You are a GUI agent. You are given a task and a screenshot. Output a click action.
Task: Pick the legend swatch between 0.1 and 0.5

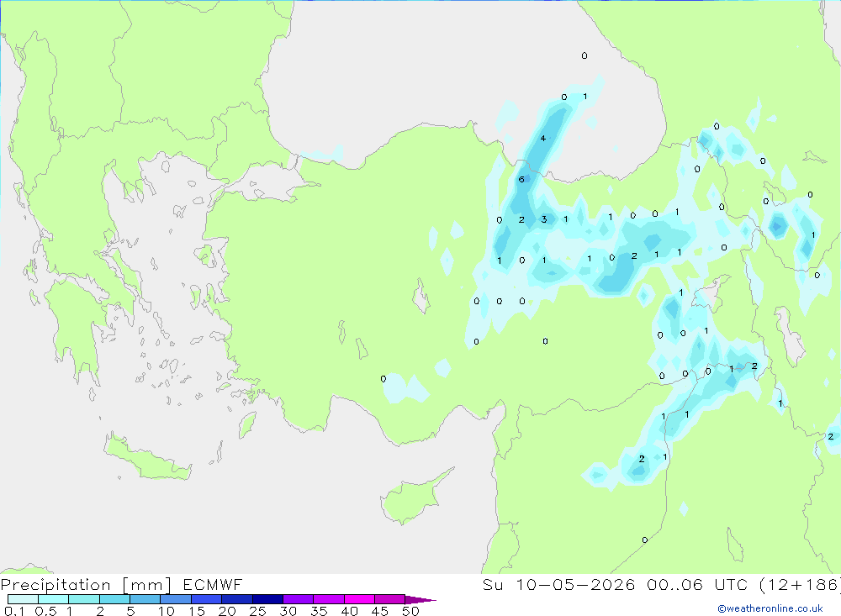click(x=23, y=599)
